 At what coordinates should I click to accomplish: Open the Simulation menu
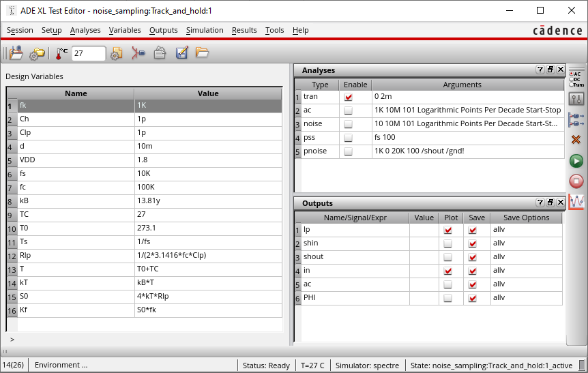point(205,30)
